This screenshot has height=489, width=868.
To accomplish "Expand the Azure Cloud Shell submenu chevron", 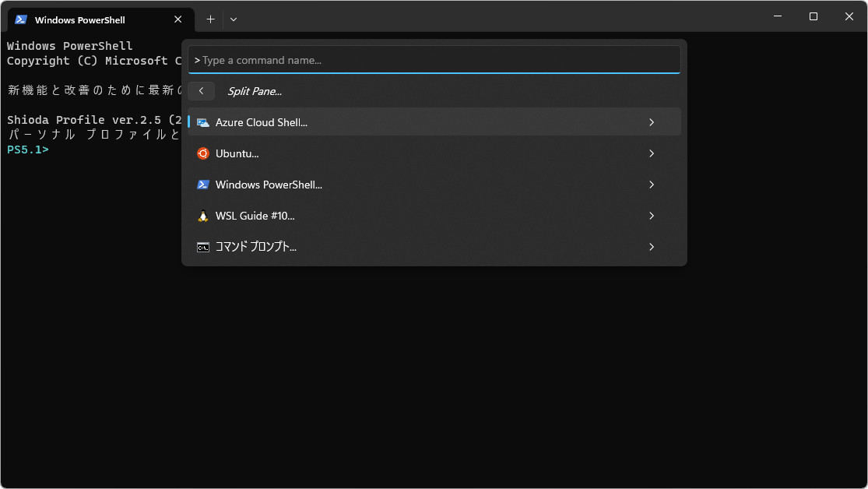I will tap(652, 122).
